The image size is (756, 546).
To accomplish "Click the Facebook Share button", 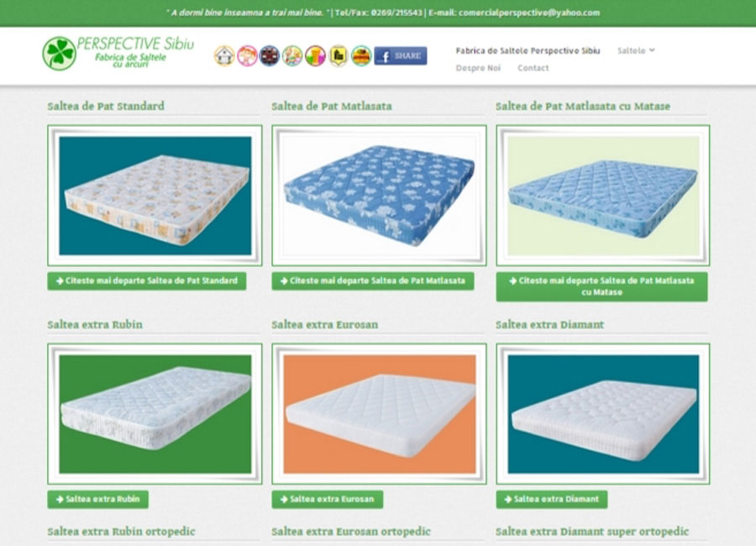I will click(401, 56).
